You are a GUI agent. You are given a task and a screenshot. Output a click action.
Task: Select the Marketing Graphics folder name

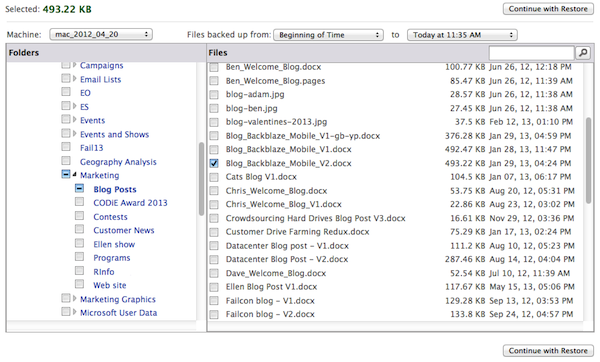pos(118,299)
